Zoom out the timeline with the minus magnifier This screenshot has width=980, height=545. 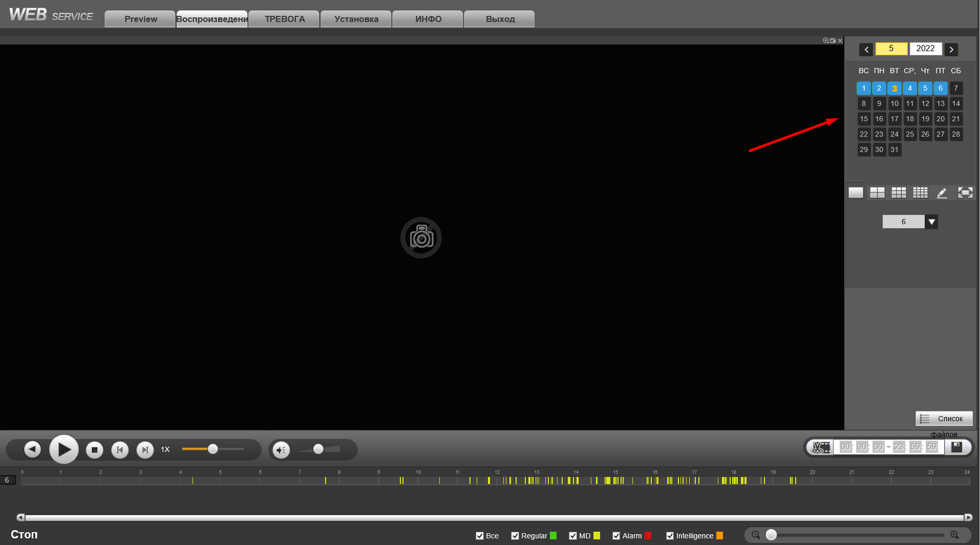coord(756,535)
